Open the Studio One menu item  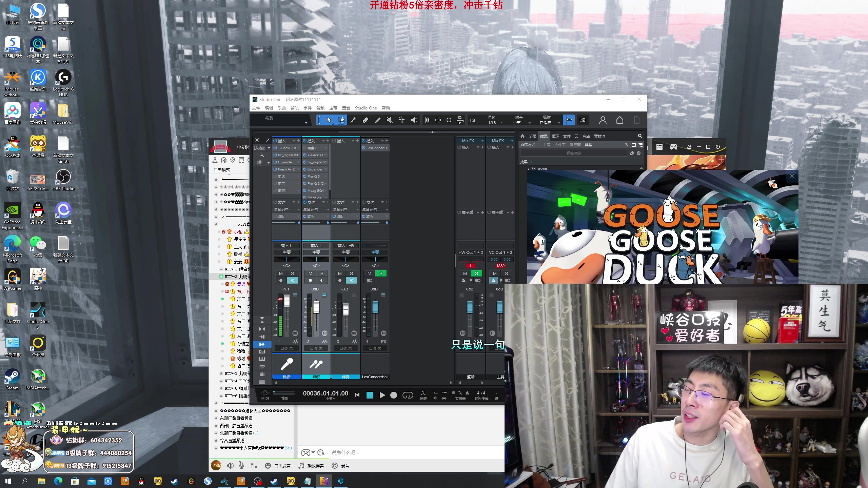[366, 108]
